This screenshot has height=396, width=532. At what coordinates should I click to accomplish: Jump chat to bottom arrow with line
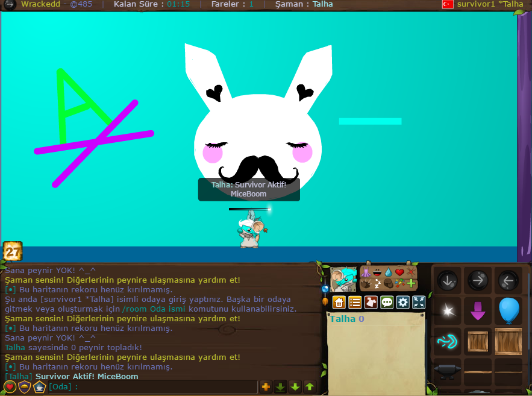tap(280, 386)
